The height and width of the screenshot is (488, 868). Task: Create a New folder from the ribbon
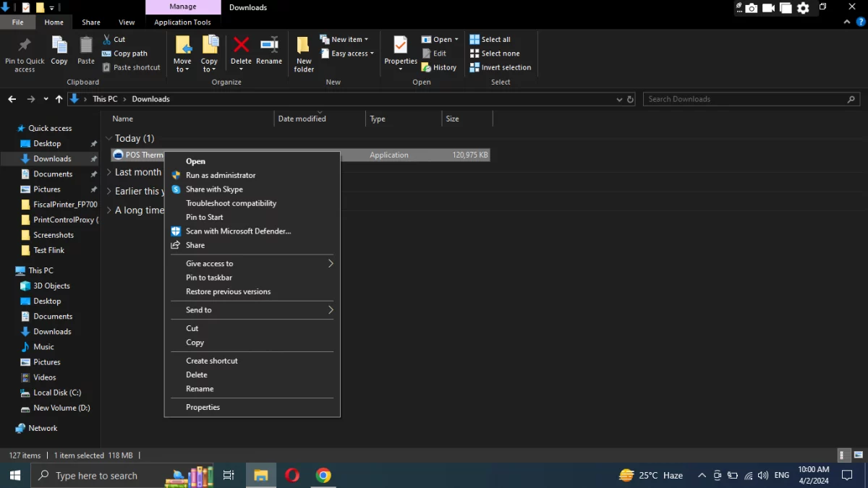[x=303, y=53]
